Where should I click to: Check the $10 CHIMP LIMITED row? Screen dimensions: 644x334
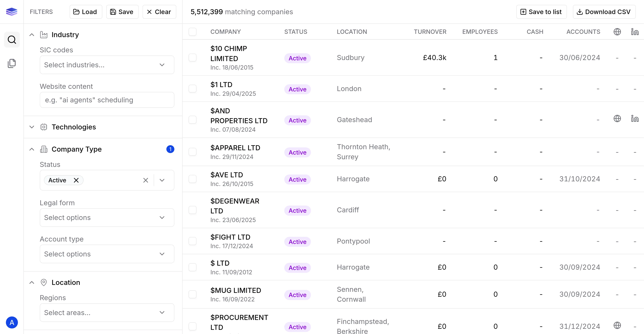click(x=192, y=57)
